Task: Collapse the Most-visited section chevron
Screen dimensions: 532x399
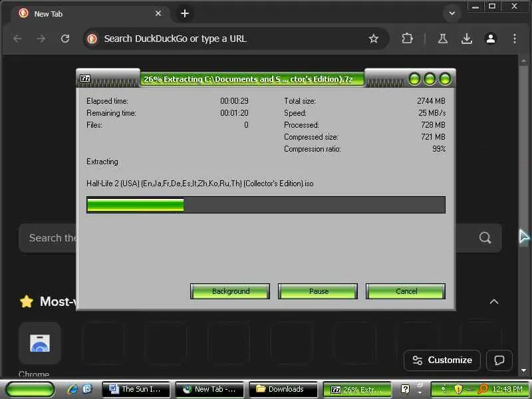Action: pyautogui.click(x=494, y=302)
